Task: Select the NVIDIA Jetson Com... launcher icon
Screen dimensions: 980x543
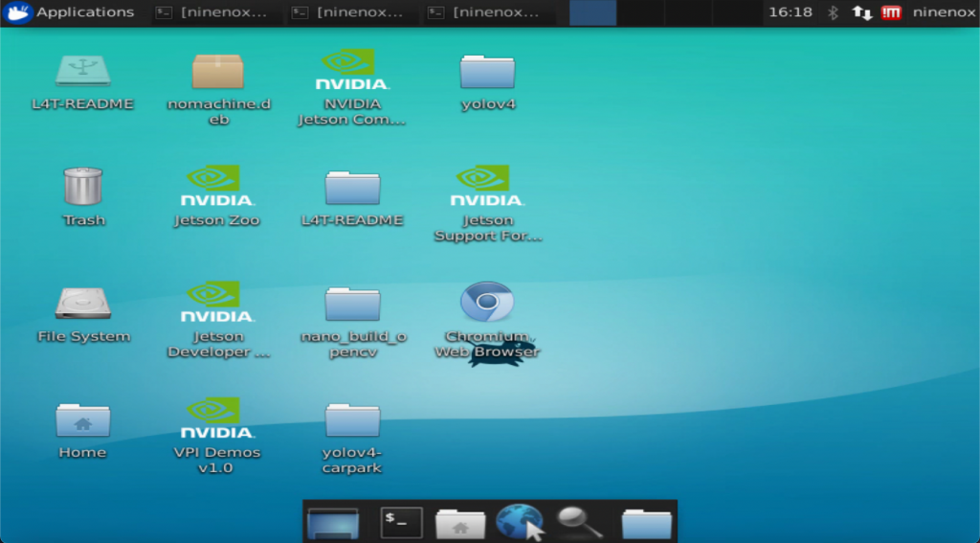Action: tap(352, 69)
